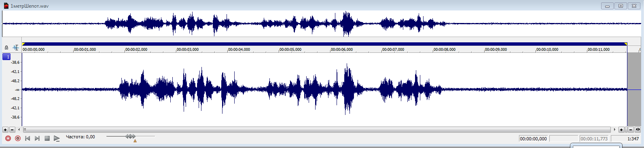Go to end of the audio
This screenshot has height=148, width=644.
[37, 138]
